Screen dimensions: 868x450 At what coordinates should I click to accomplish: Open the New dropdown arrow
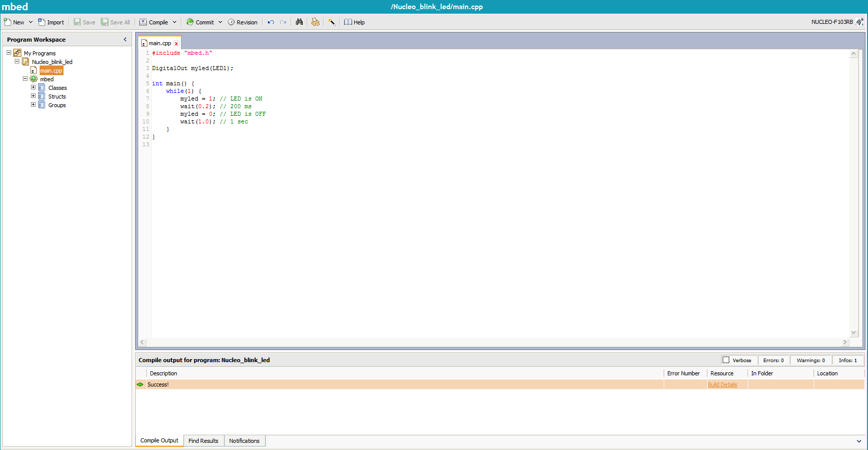pos(30,22)
